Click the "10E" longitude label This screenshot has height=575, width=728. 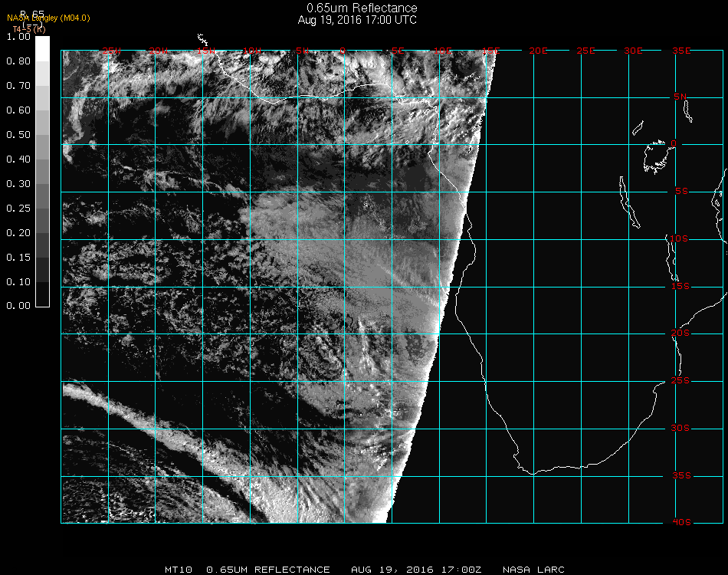(443, 51)
